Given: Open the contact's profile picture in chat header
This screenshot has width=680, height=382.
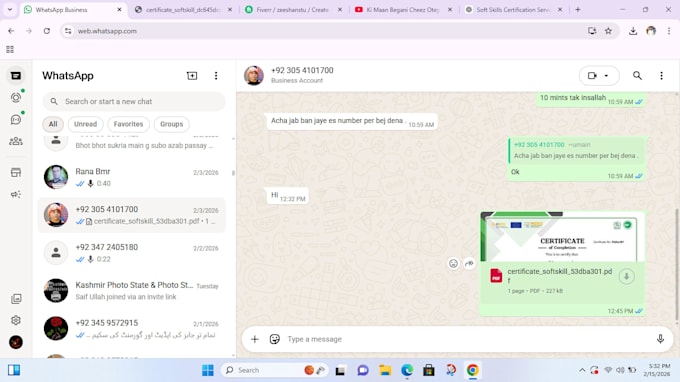Looking at the screenshot, I should pyautogui.click(x=254, y=75).
